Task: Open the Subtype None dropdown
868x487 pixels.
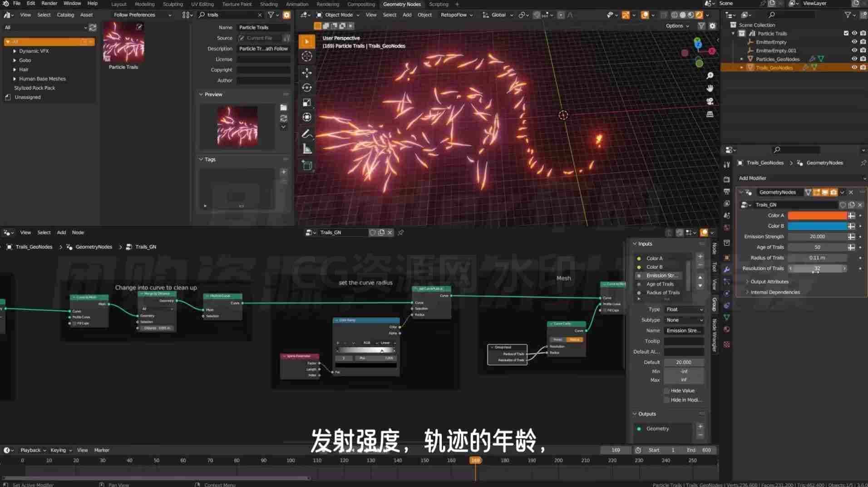Action: [684, 320]
